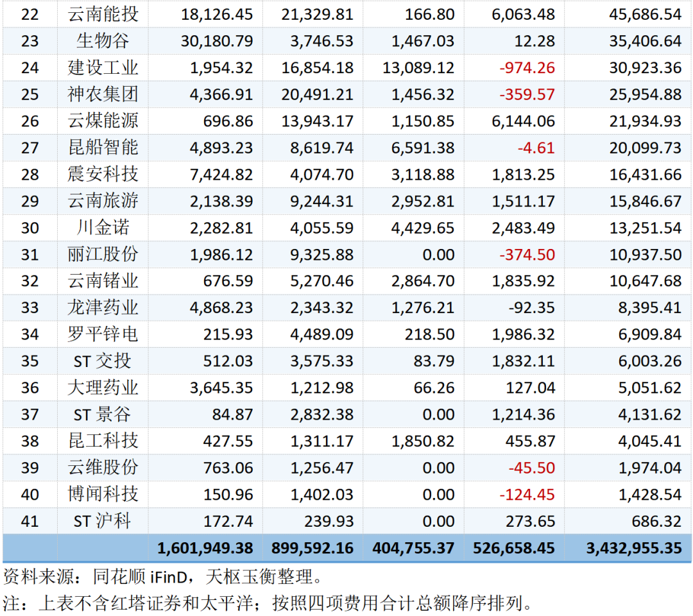Click the 罗平锌电 total 6,909.84
Viewport: 693px width, 616px height.
coord(649,334)
